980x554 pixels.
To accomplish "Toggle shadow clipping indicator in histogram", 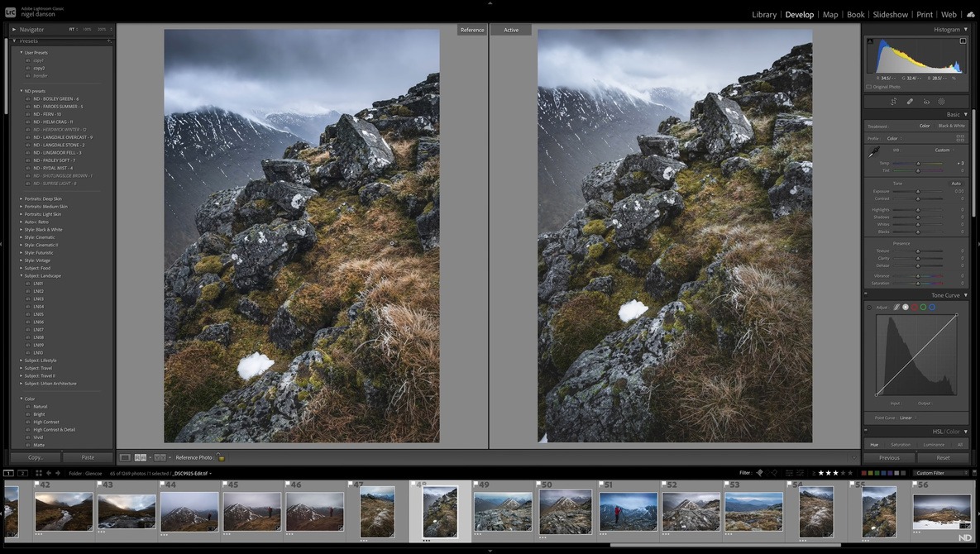I will pyautogui.click(x=870, y=41).
